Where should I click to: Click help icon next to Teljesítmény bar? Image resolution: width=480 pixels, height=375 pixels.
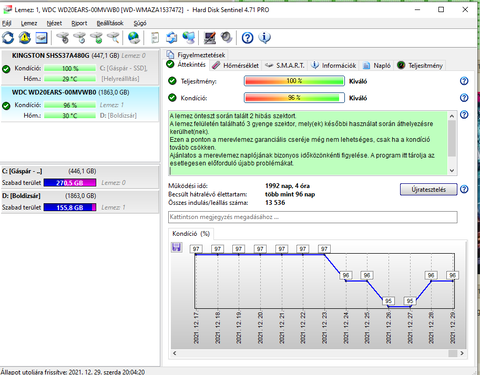point(464,81)
